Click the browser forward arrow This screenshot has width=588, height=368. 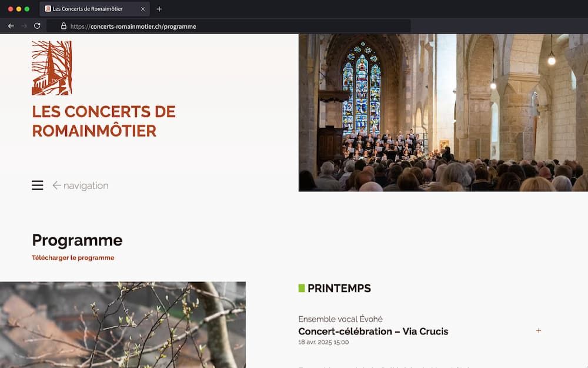point(24,26)
